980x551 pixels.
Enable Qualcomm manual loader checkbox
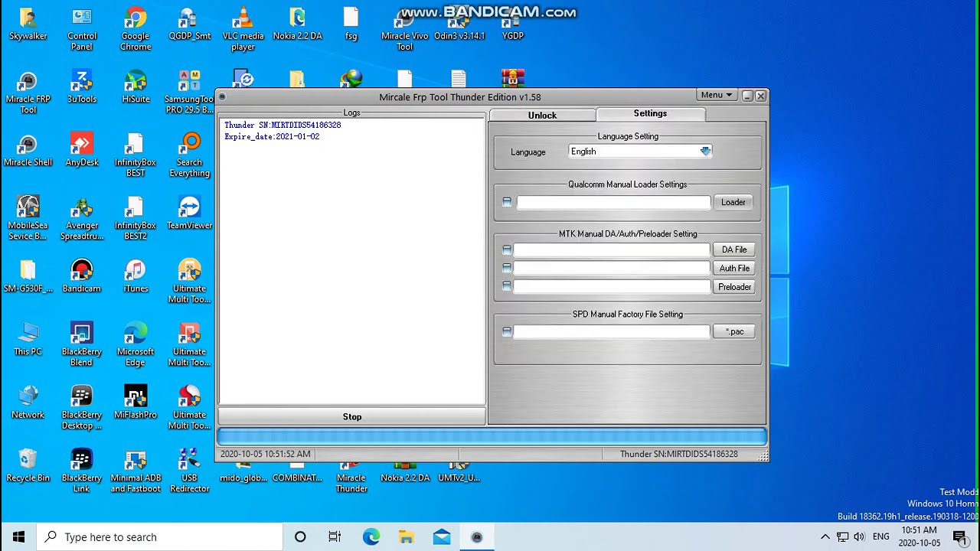tap(507, 202)
